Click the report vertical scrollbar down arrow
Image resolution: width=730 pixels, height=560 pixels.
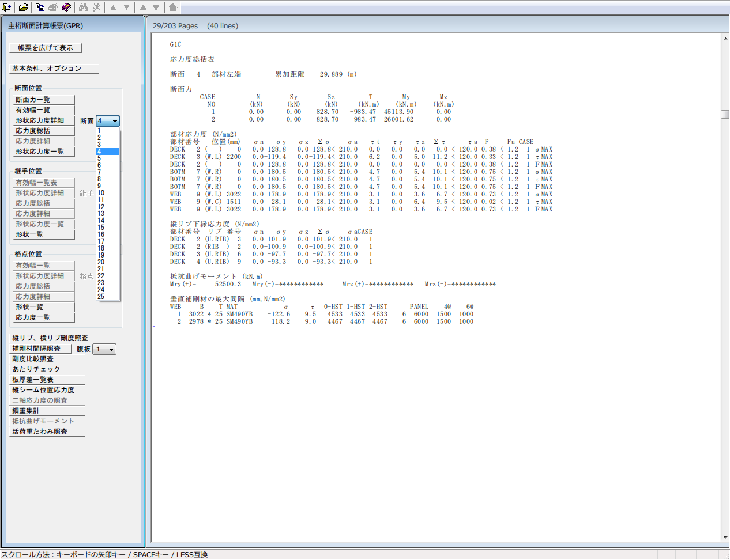[x=725, y=538]
